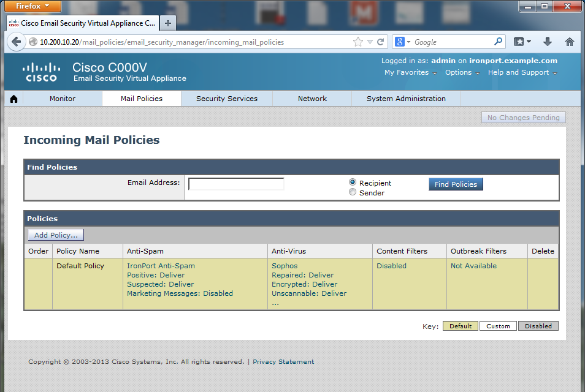Click the Cisco appliance home icon
Image resolution: width=585 pixels, height=392 pixels.
[x=14, y=99]
